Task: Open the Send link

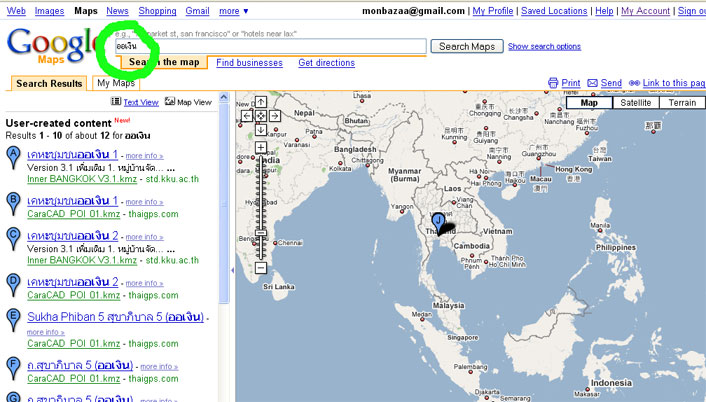Action: [611, 83]
